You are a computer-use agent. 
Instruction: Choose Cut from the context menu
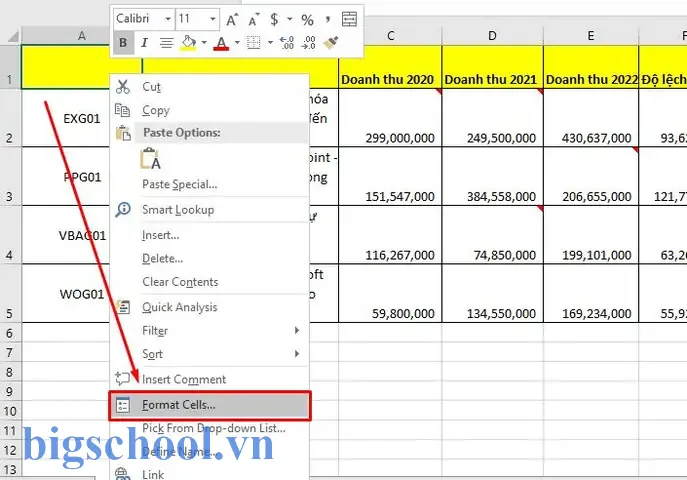click(209, 87)
